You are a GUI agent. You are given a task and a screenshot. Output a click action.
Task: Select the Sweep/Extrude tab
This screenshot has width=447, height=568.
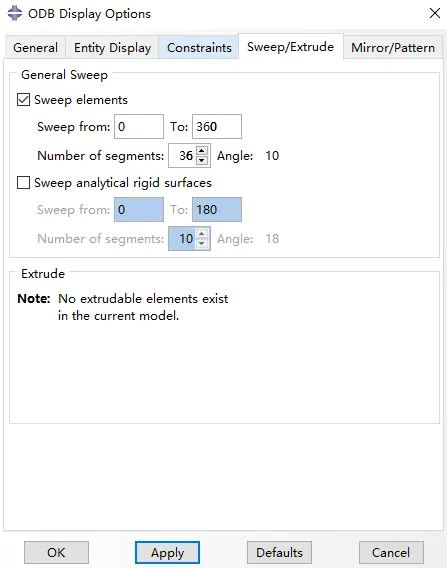pos(291,46)
